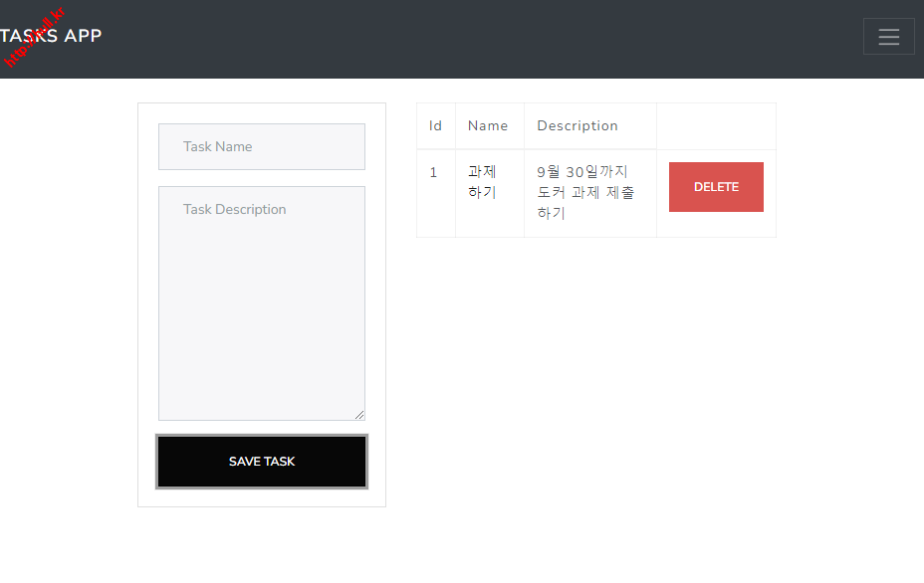Image resolution: width=924 pixels, height=583 pixels.
Task: Select the task name cell 과제 하기
Action: click(x=483, y=182)
